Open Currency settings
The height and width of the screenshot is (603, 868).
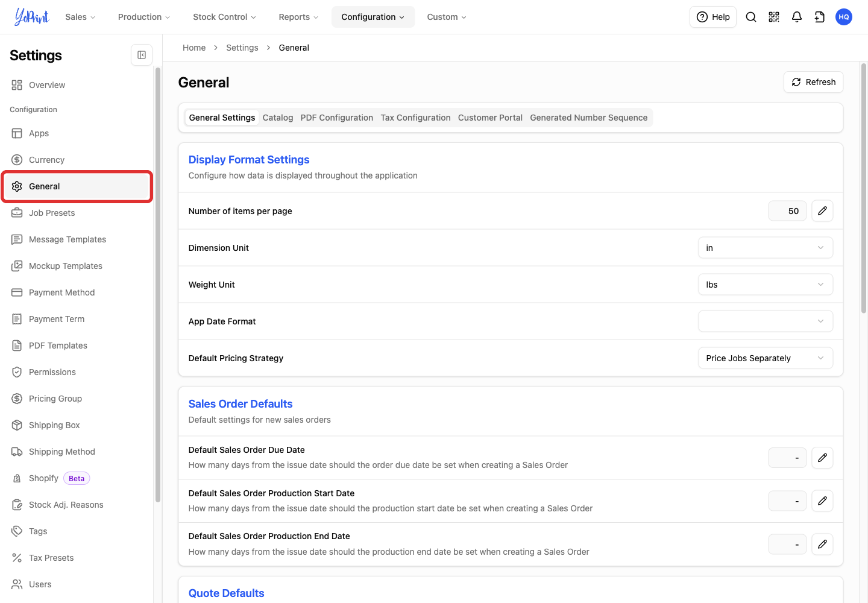click(77, 160)
